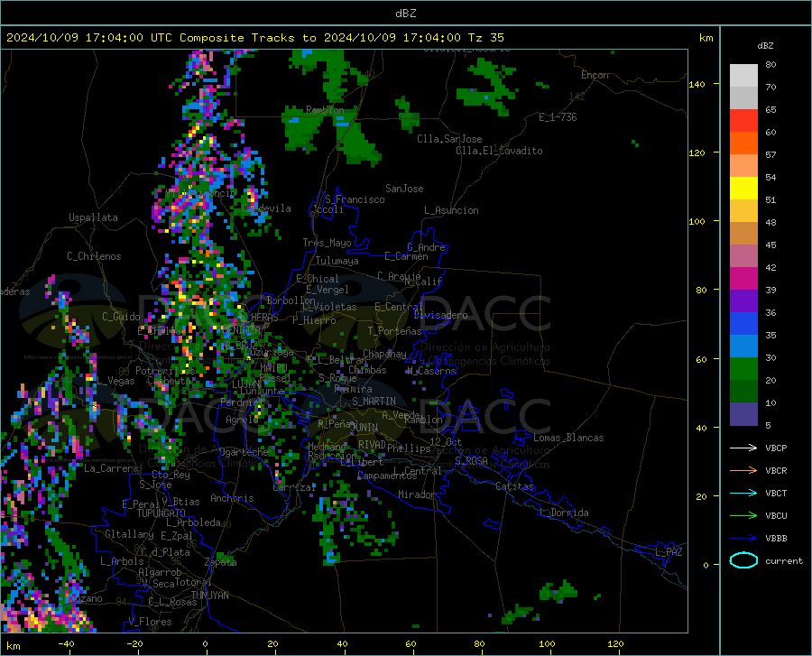The width and height of the screenshot is (812, 656).
Task: Click the Tulumaya map label
Action: point(337,261)
